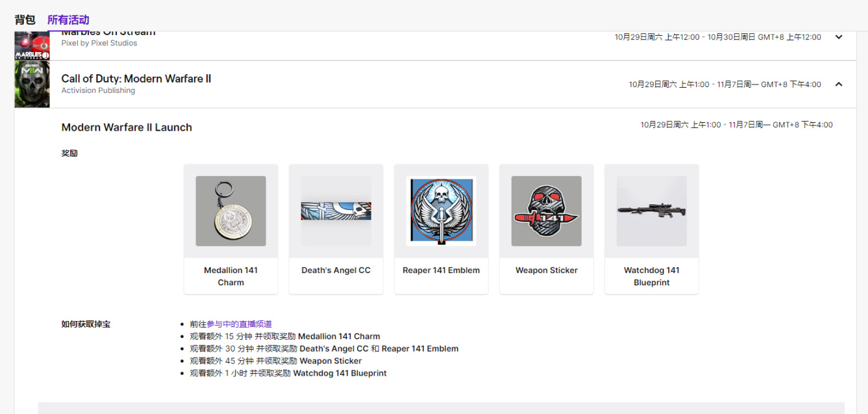
Task: Expand the Marbles On Stream campaign chevron
Action: click(839, 37)
